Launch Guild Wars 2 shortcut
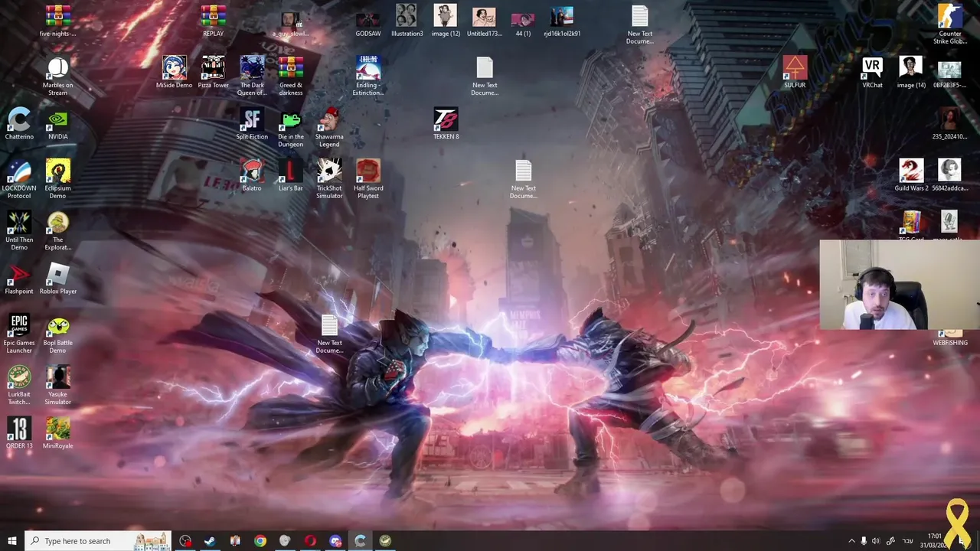Screen dimensions: 980x551 (911, 174)
